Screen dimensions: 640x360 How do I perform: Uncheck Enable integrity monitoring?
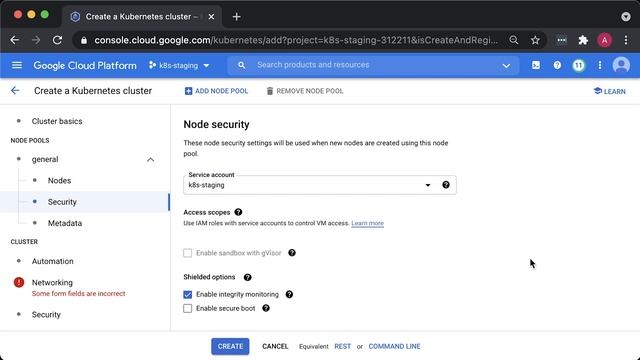(x=187, y=294)
